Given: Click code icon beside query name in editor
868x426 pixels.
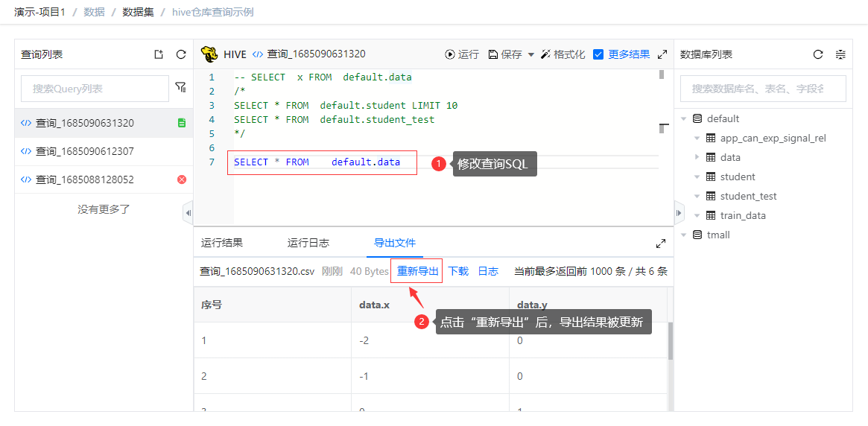Looking at the screenshot, I should (257, 54).
